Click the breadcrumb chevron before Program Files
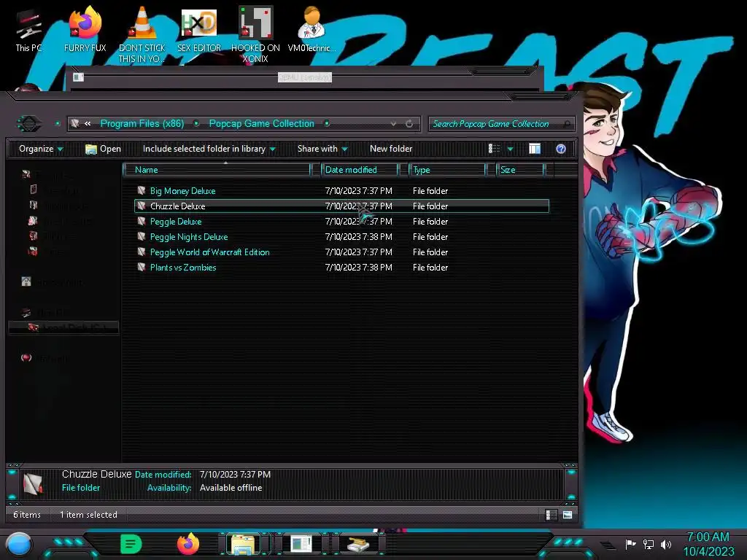This screenshot has width=747, height=560. [88, 124]
